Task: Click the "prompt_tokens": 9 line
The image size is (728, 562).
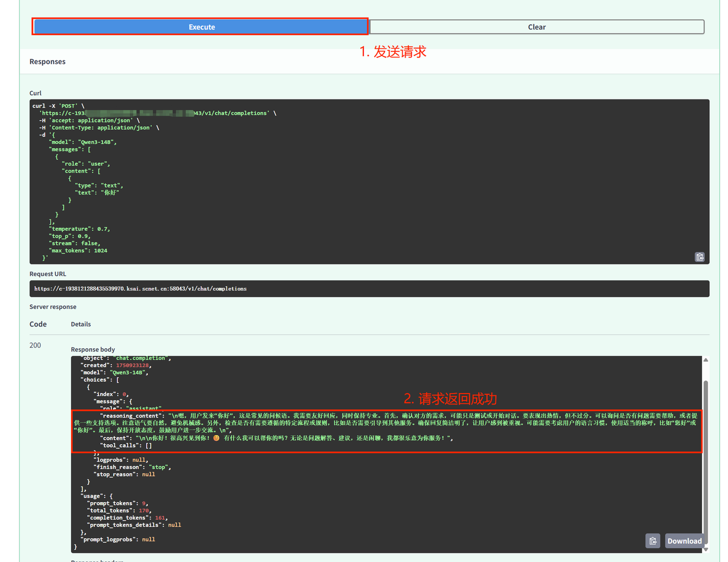Action: click(118, 503)
